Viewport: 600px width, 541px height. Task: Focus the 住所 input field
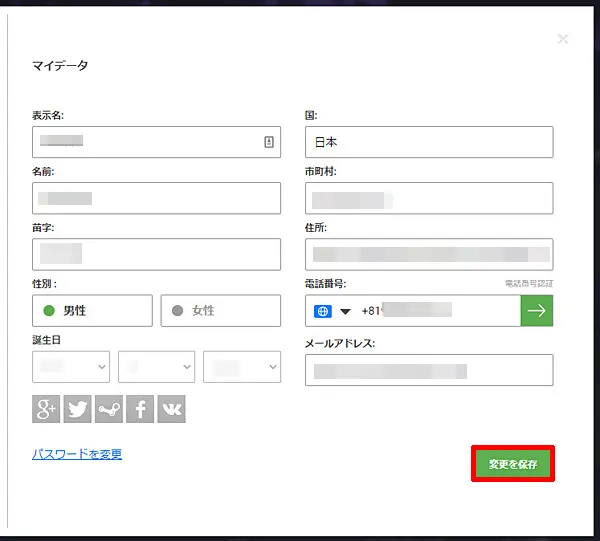(x=429, y=254)
